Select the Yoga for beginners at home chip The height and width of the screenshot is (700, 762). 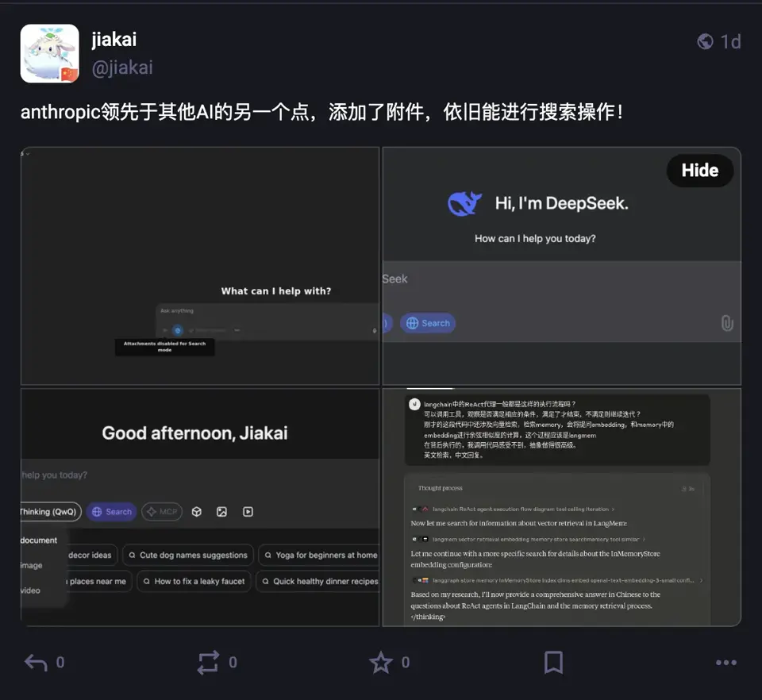(321, 555)
